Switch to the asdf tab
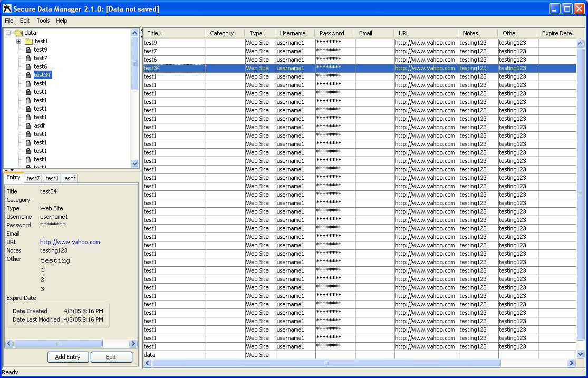Viewport: 588px width, 378px height. pos(70,178)
